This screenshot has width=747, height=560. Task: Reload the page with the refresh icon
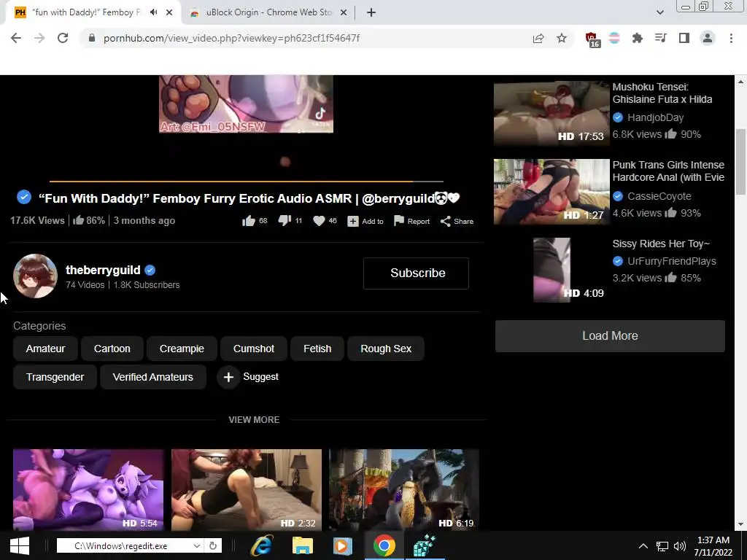[x=63, y=38]
